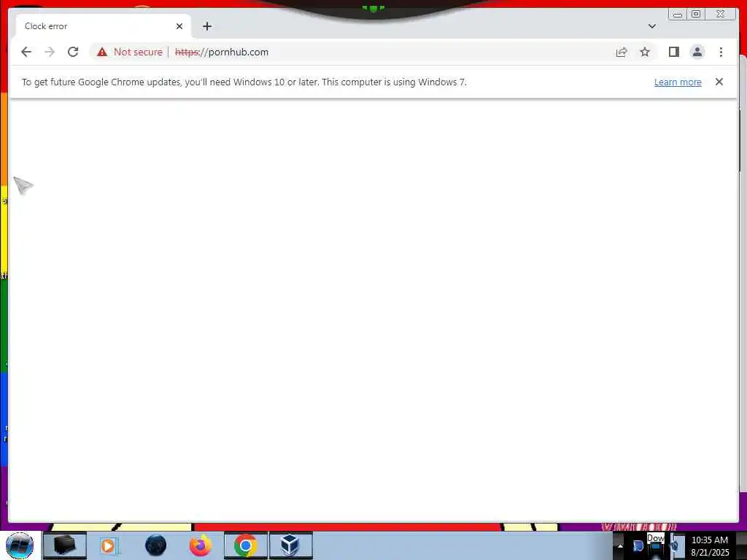
Task: Launch Firefox from the taskbar
Action: click(x=201, y=545)
